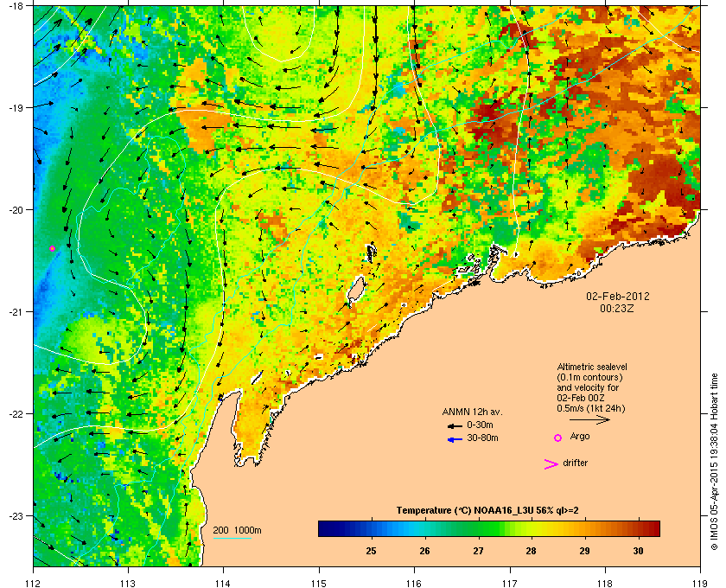Screen dimensions: 726x588
Task: Click the longitude axis label '117'
Action: pyautogui.click(x=510, y=583)
